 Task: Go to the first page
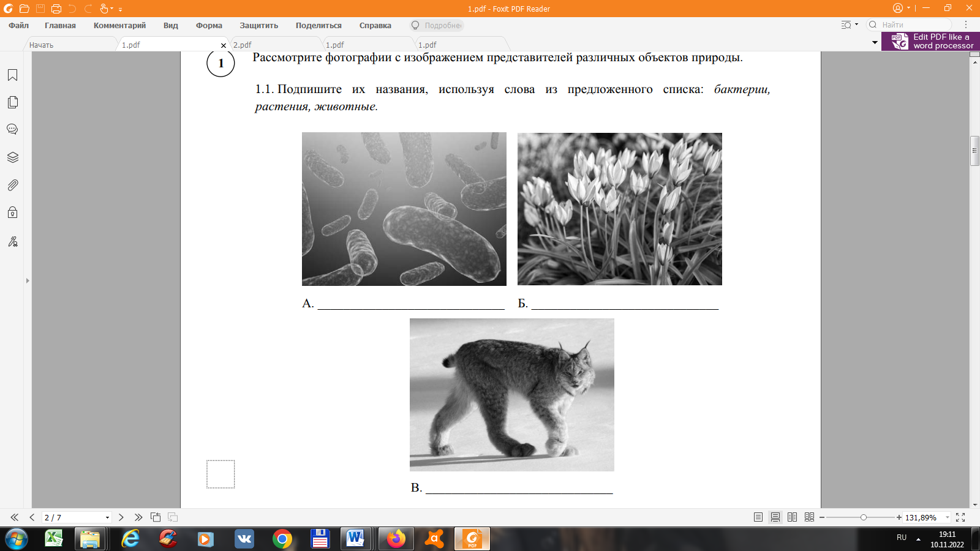(15, 517)
